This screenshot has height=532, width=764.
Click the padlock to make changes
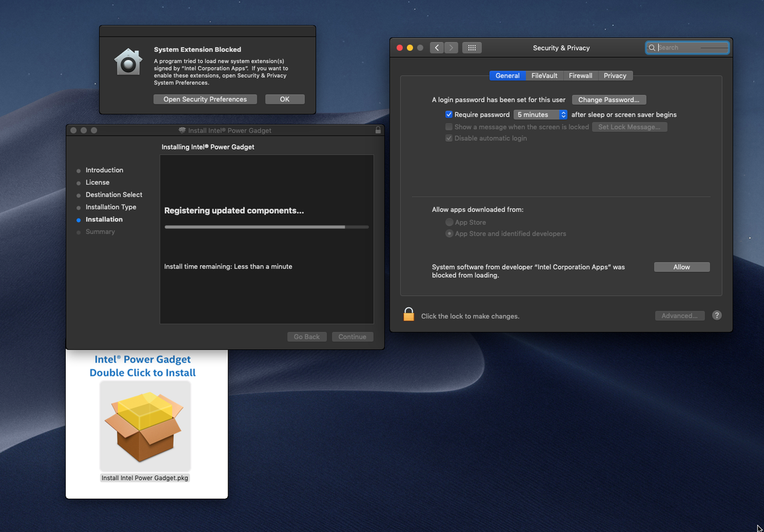tap(409, 315)
